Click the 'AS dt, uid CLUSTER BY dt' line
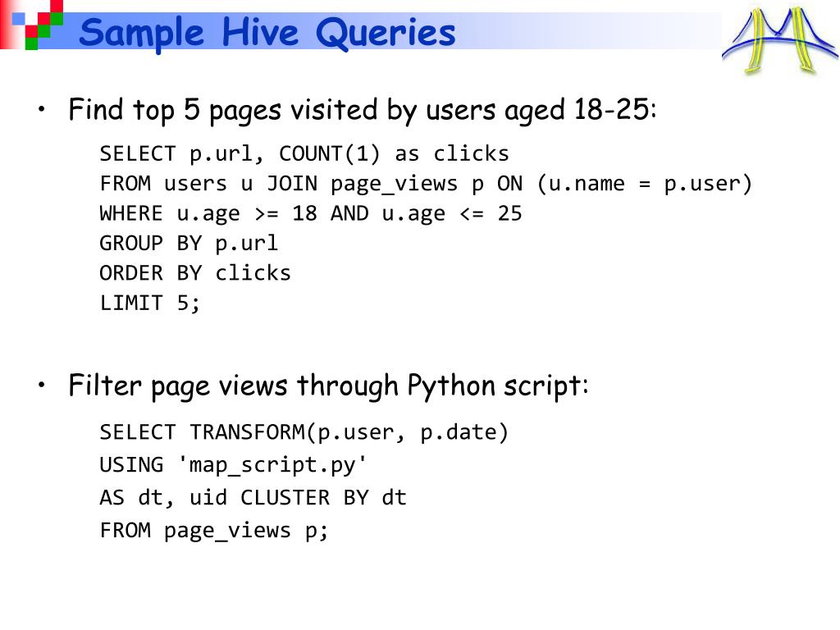Image resolution: width=840 pixels, height=630 pixels. click(253, 498)
